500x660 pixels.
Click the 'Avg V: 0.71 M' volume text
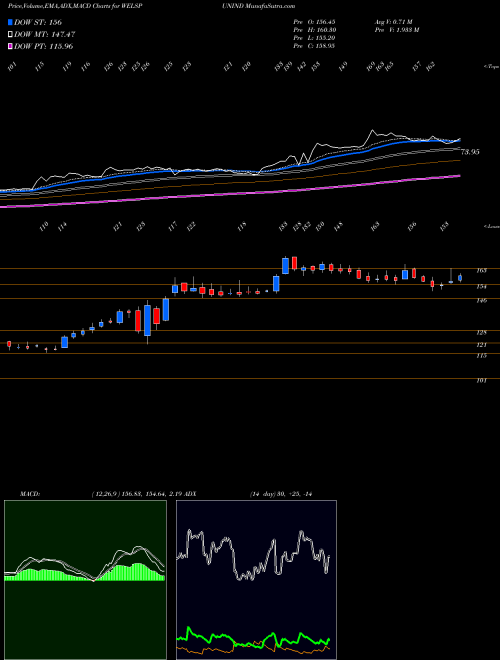[394, 22]
